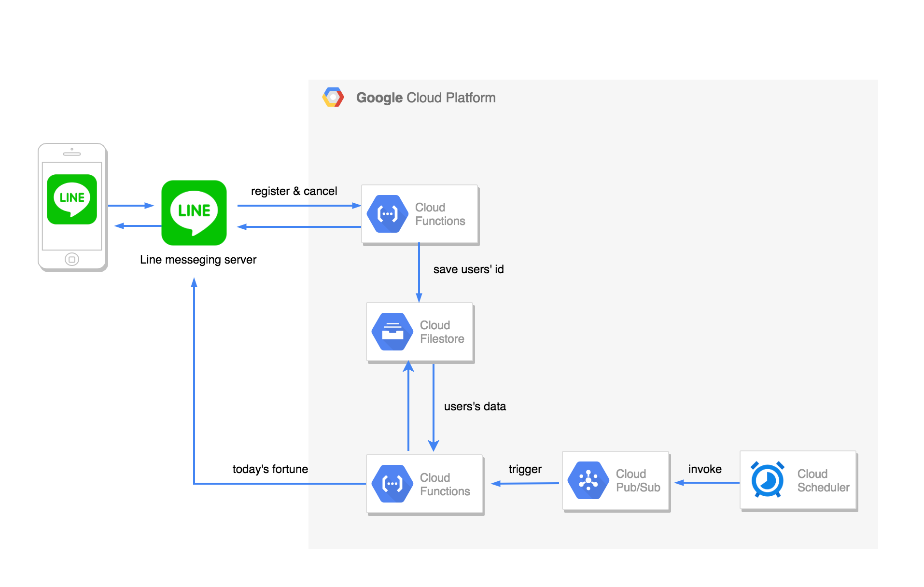Screen dimensions: 924x587
Task: Select the 'Cloud Filestore' text label
Action: click(x=442, y=332)
